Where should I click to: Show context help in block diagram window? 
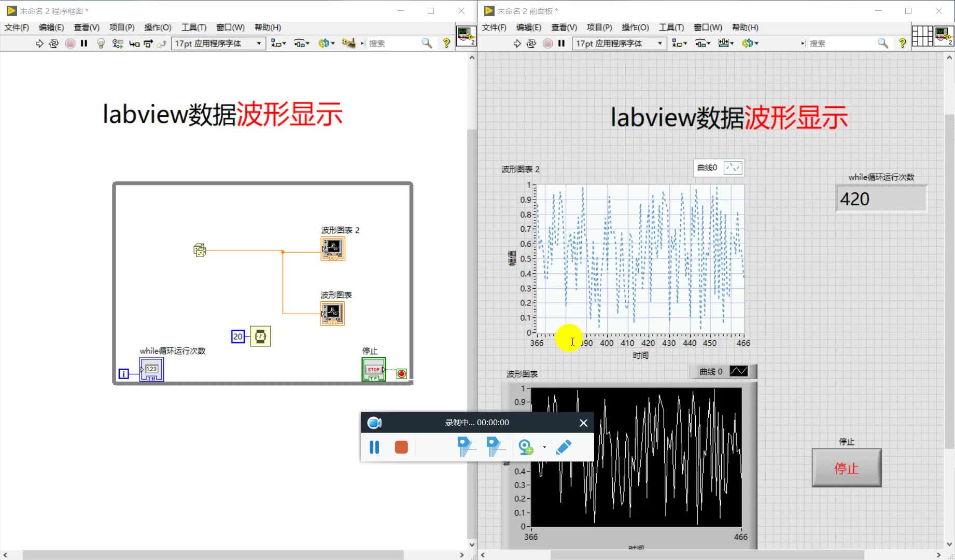(446, 43)
